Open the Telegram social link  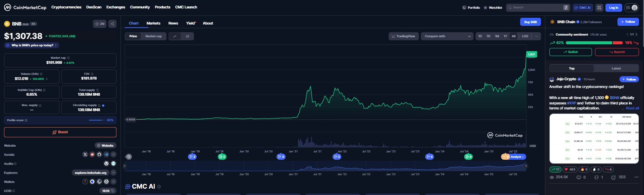(106, 154)
